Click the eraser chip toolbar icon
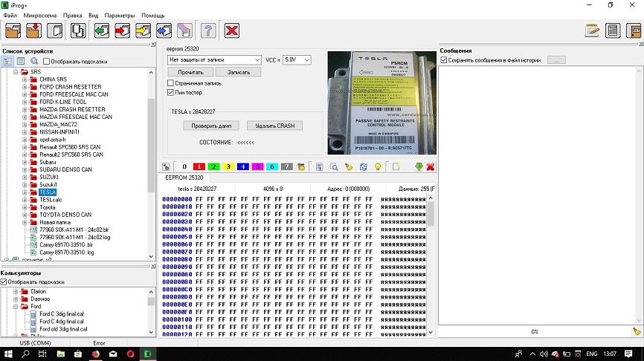This screenshot has height=361, width=644. [x=184, y=30]
